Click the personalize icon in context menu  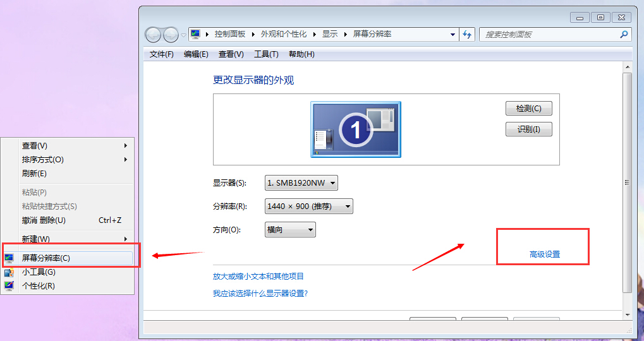9,286
